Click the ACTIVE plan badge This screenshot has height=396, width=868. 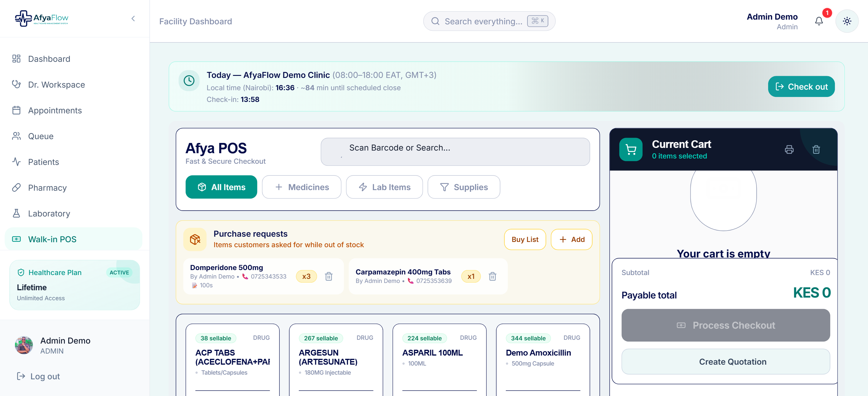[119, 272]
